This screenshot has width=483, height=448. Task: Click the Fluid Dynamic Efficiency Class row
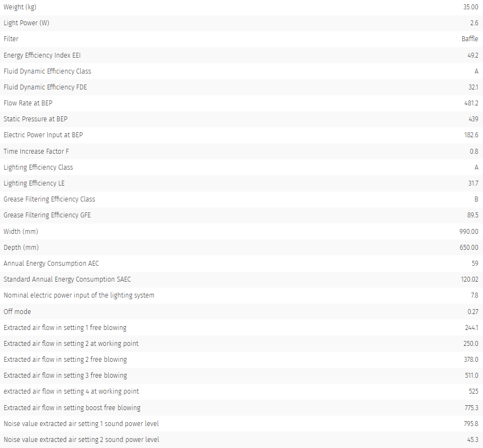pos(242,71)
